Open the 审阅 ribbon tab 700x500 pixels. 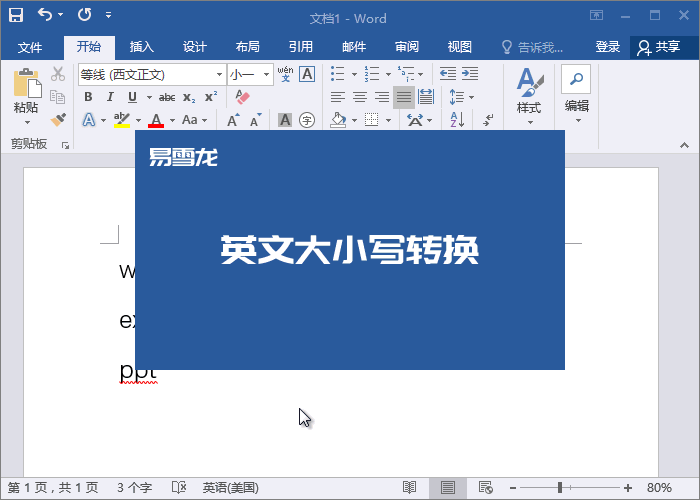[407, 47]
